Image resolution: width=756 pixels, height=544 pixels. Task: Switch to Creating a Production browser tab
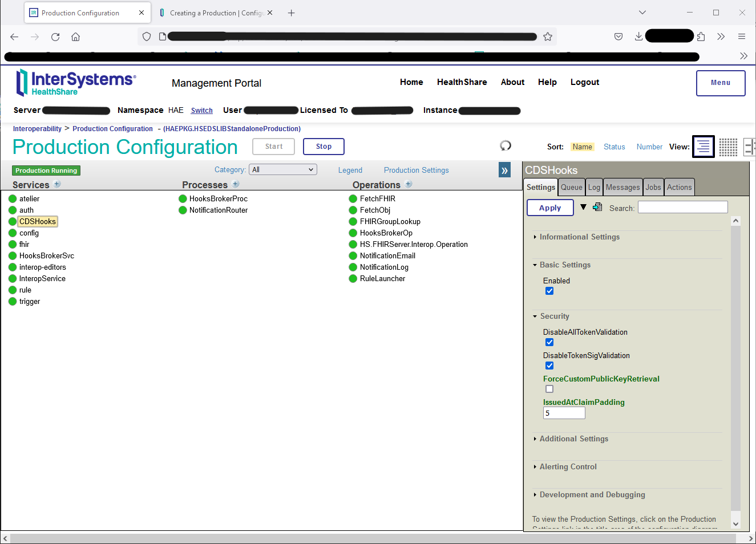pyautogui.click(x=216, y=13)
